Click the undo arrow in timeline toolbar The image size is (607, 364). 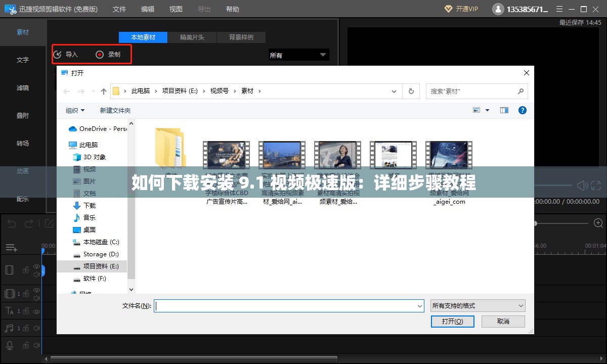[11, 223]
